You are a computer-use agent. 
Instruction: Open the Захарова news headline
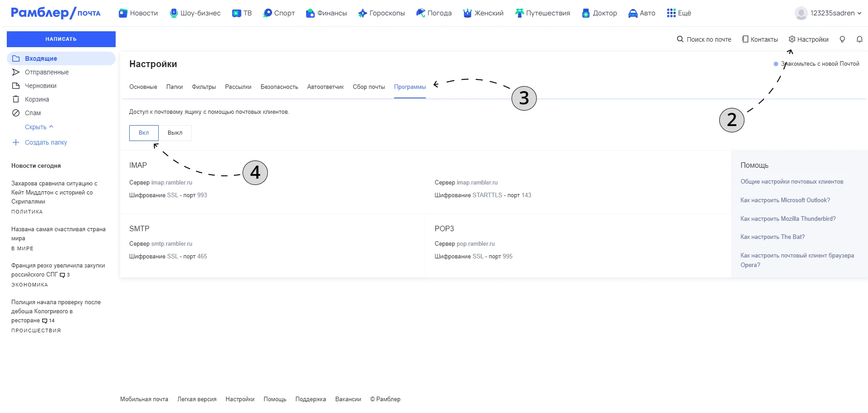[54, 192]
